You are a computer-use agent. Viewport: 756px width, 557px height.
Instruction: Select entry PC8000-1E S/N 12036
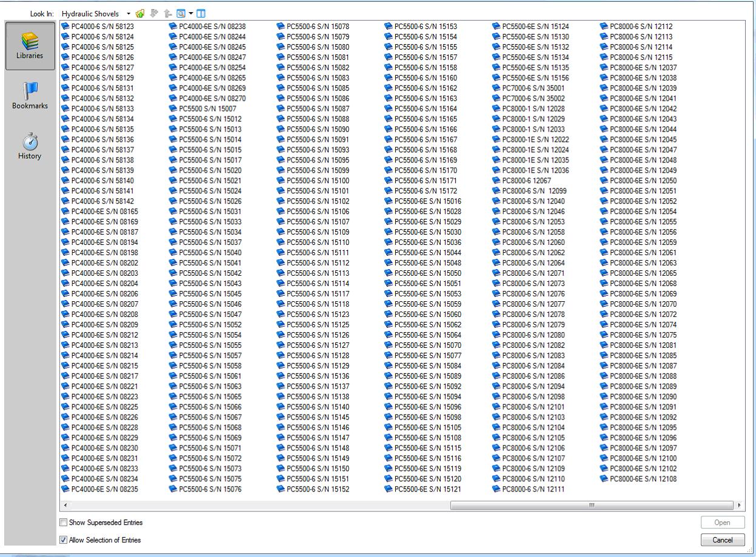[x=535, y=171]
